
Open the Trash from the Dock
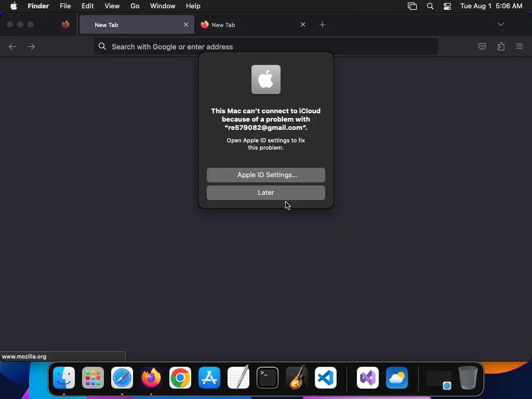pos(468,377)
